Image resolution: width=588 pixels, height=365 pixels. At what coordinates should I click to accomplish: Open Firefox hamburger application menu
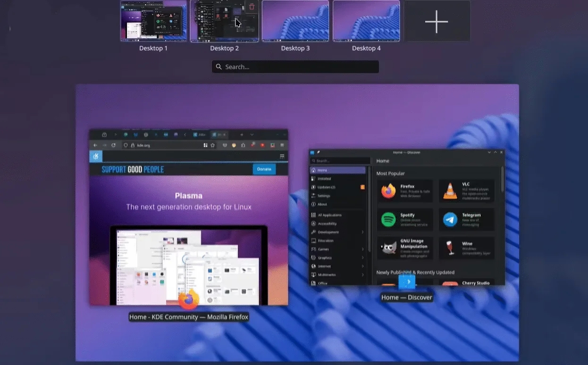(x=282, y=145)
